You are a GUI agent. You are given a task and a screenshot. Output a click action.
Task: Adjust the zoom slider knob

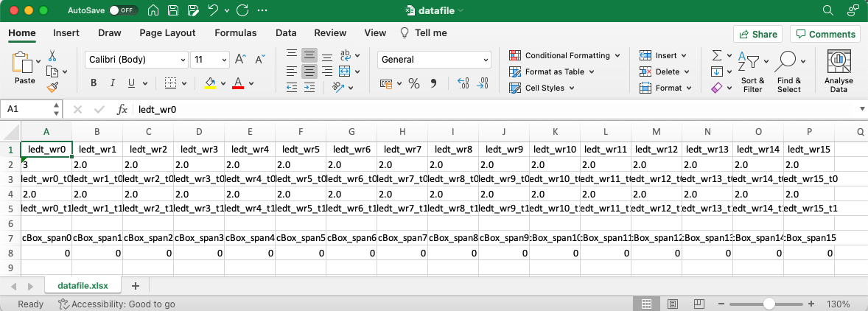click(769, 304)
